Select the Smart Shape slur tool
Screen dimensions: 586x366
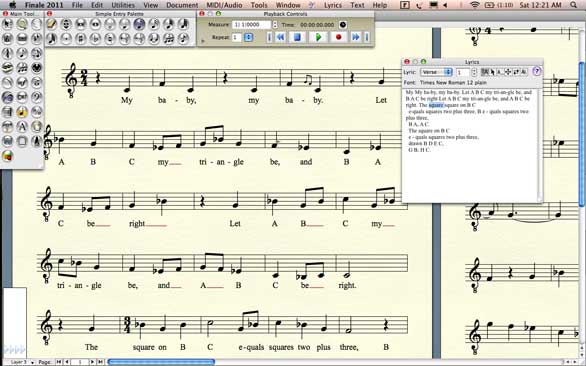pyautogui.click(x=7, y=82)
